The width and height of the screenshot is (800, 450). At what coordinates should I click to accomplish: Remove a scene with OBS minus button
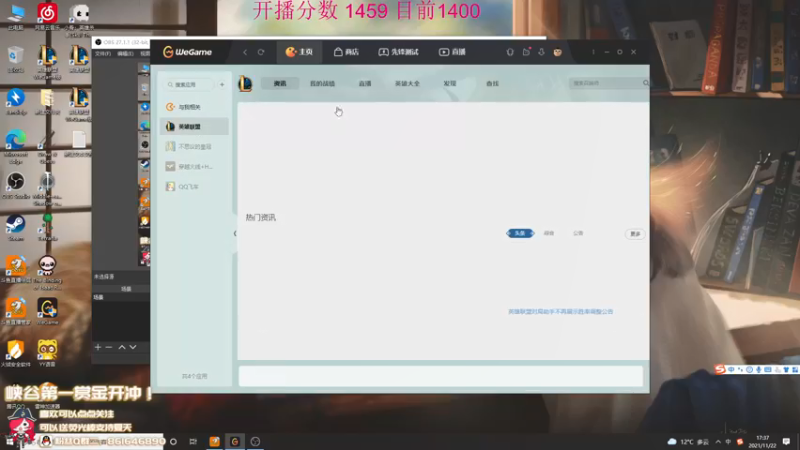click(x=109, y=347)
